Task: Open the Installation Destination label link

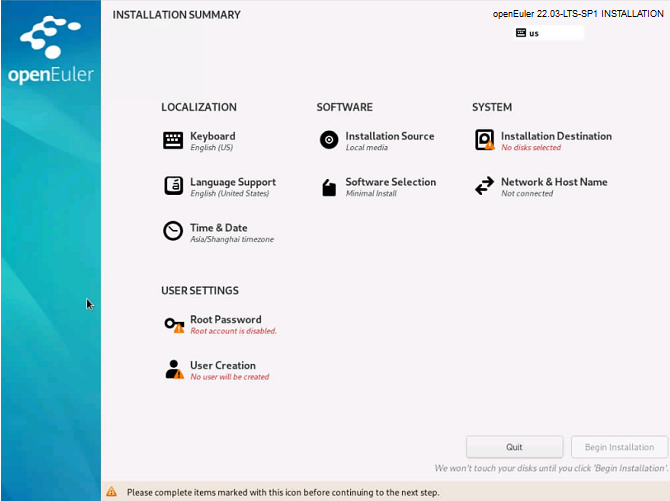Action: click(556, 136)
